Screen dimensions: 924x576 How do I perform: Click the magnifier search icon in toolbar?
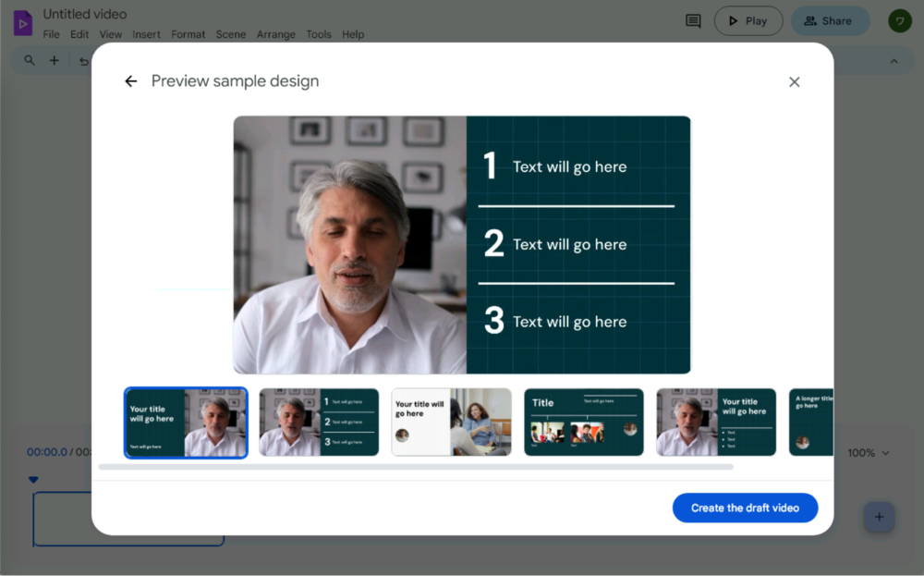pyautogui.click(x=30, y=61)
